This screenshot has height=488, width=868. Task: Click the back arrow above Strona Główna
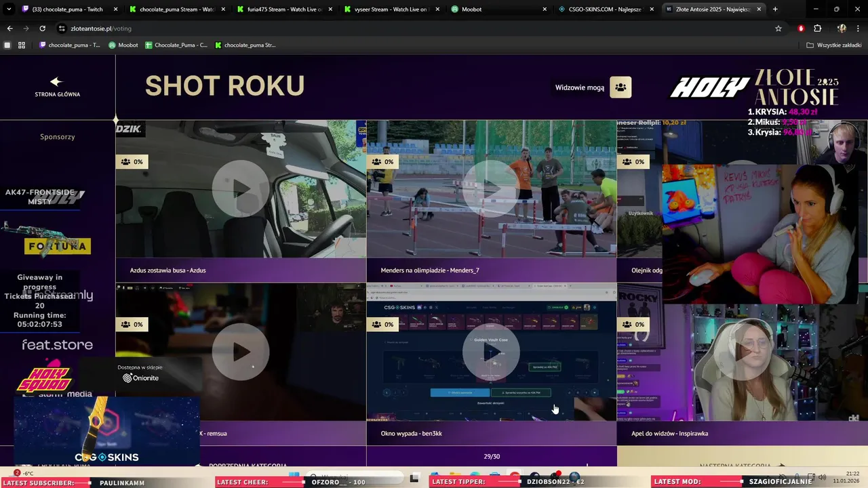coord(56,81)
